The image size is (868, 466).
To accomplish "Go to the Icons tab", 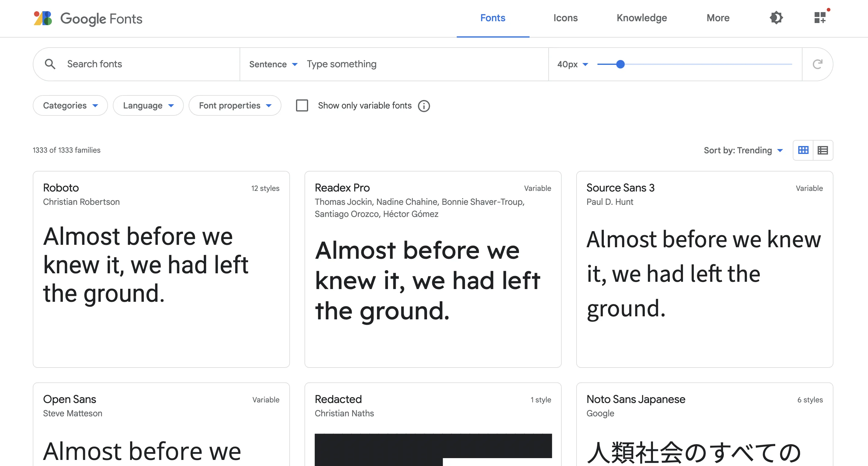I will [565, 18].
